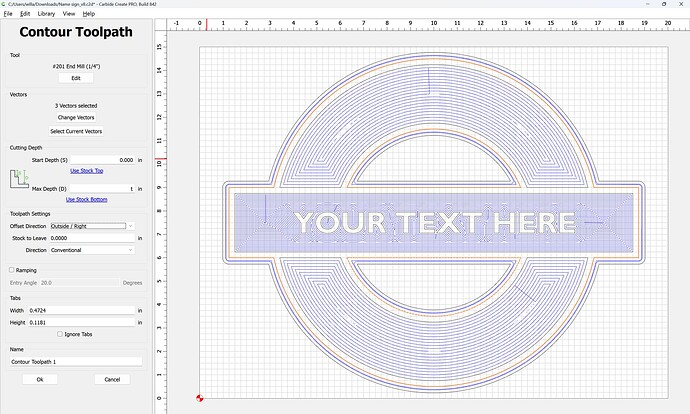Click the red origin marker at canvas corner
This screenshot has height=414, width=690.
click(x=200, y=398)
